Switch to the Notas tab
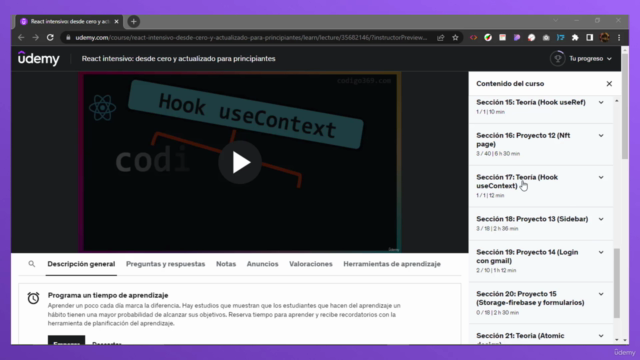Image resolution: width=640 pixels, height=360 pixels. point(226,264)
